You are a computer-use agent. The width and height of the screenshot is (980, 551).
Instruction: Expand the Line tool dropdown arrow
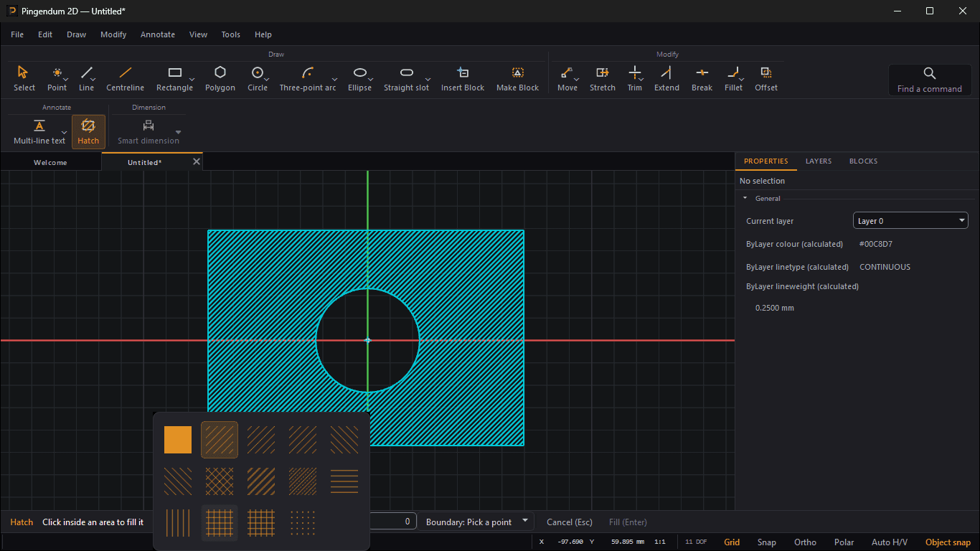pyautogui.click(x=93, y=79)
